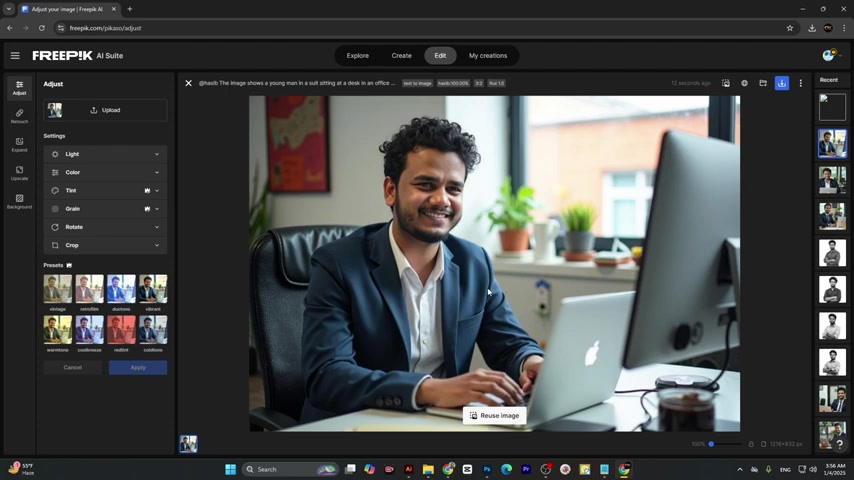This screenshot has width=854, height=480.
Task: Switch to the Create tab
Action: tap(401, 56)
